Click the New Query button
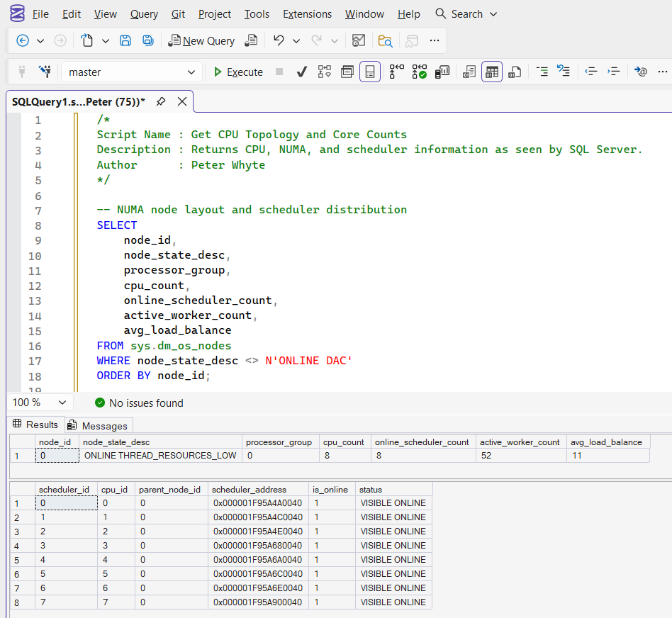This screenshot has width=672, height=618. (201, 40)
